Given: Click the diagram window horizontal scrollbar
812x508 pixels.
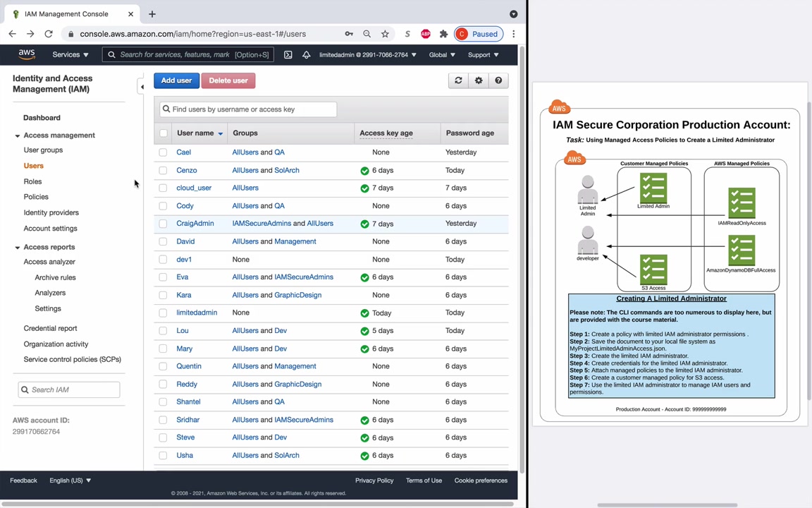Looking at the screenshot, I should (x=667, y=505).
